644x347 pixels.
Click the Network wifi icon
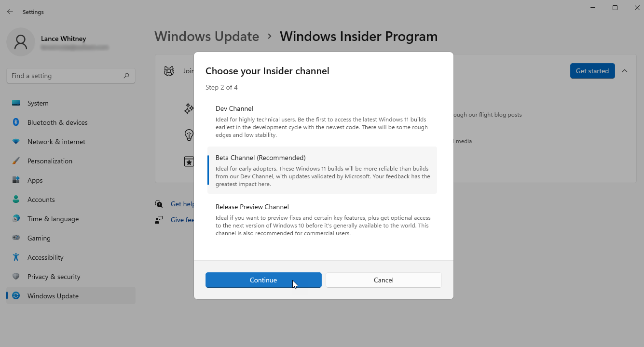(16, 142)
